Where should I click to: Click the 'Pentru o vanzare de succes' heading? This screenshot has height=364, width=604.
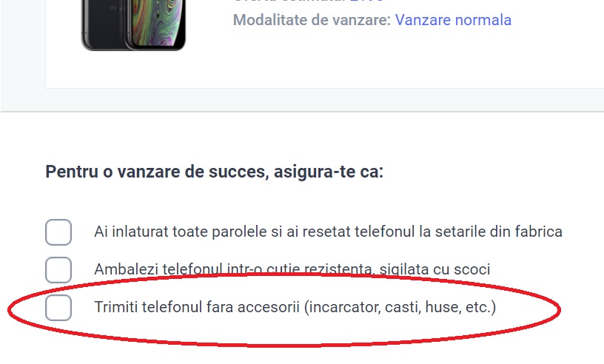point(215,172)
